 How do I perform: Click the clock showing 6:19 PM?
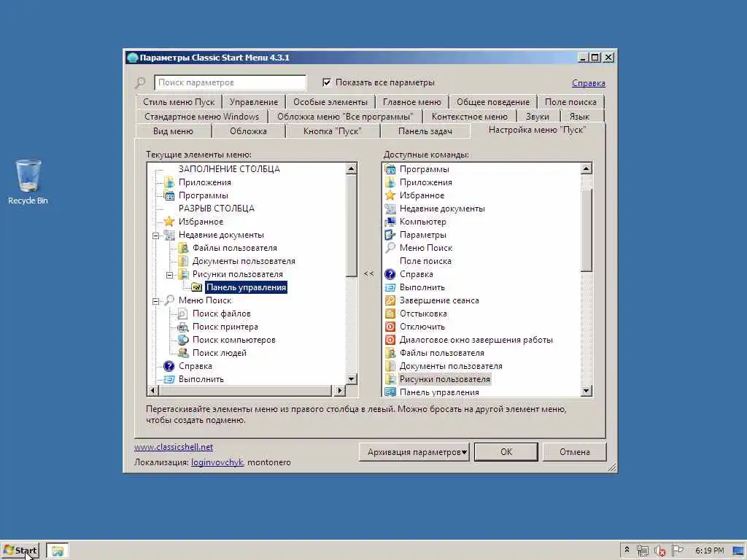coord(709,551)
